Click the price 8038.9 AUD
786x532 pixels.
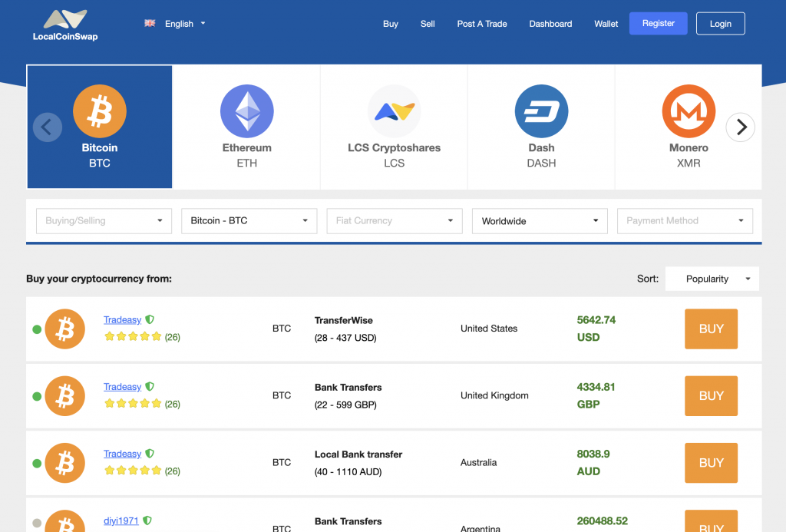[593, 462]
